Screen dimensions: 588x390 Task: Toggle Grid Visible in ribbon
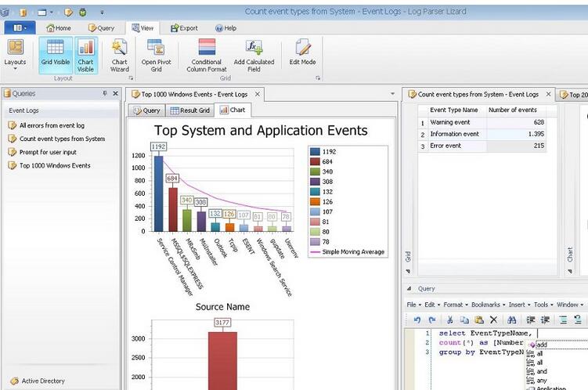pos(55,55)
